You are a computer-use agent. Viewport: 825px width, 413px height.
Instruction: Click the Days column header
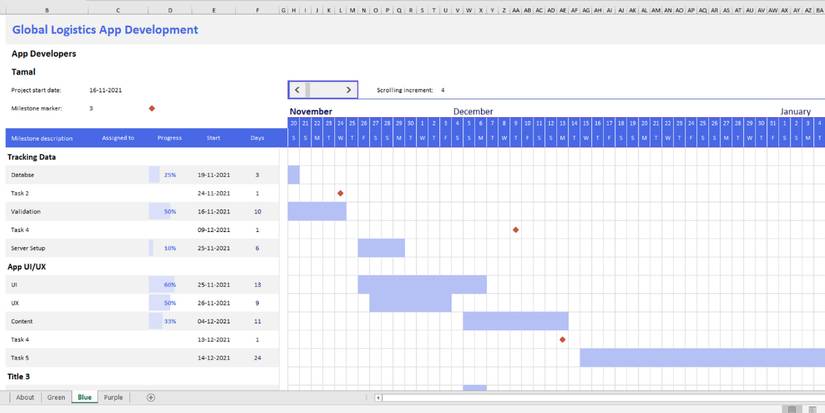coord(257,138)
